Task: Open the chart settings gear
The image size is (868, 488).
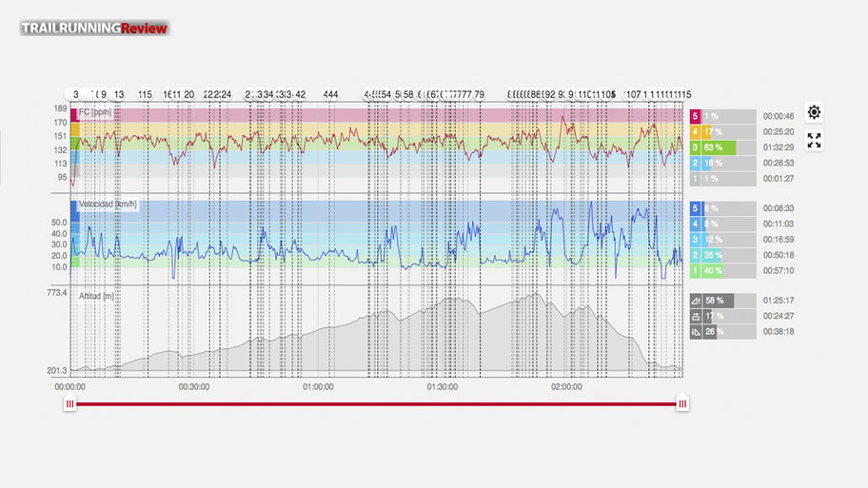Action: [x=814, y=112]
